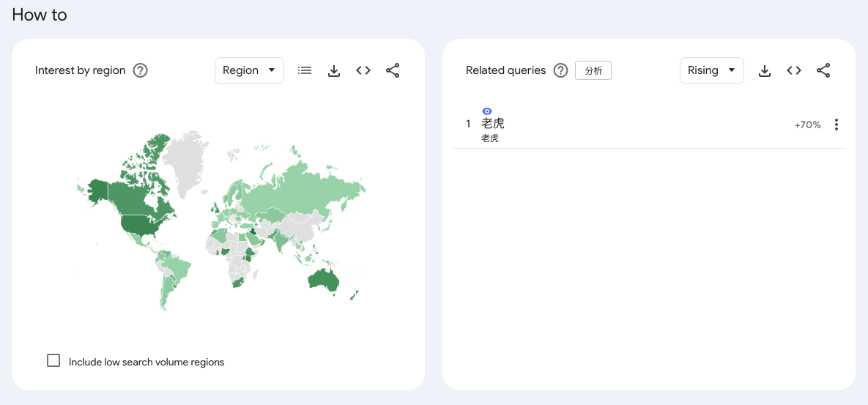Open the Region dropdown
The width and height of the screenshot is (868, 405).
pos(249,71)
